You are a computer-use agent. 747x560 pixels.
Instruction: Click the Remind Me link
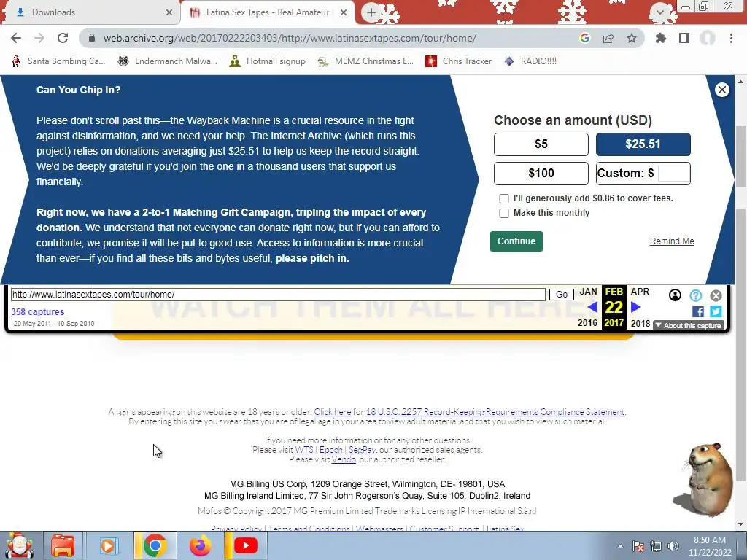tap(672, 241)
